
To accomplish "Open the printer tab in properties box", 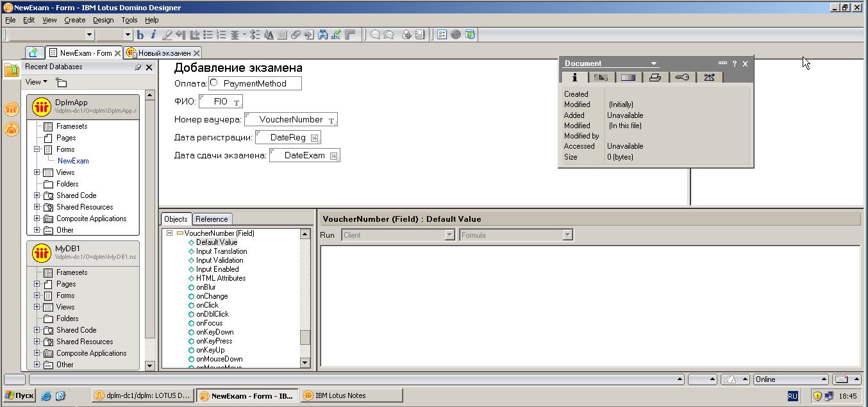I will click(655, 77).
